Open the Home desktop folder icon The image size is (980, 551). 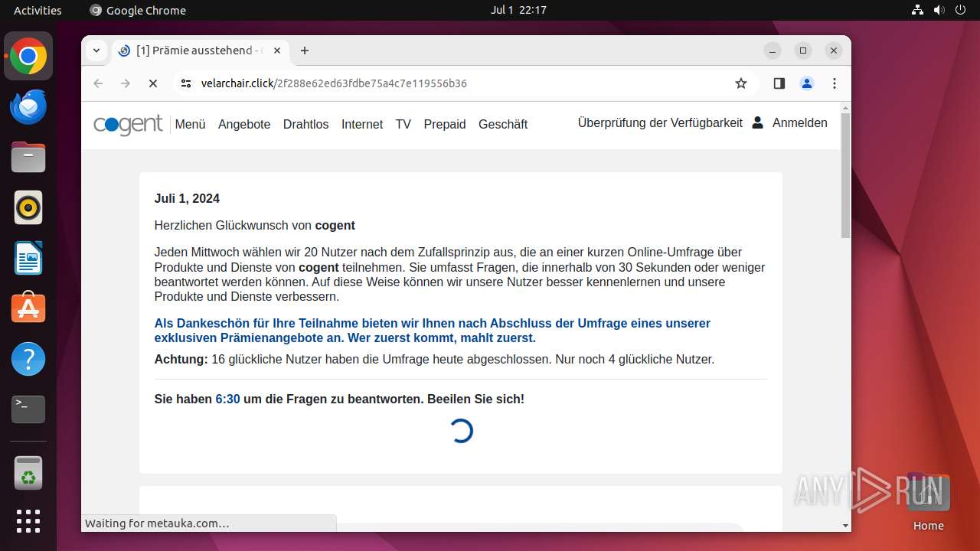[928, 501]
